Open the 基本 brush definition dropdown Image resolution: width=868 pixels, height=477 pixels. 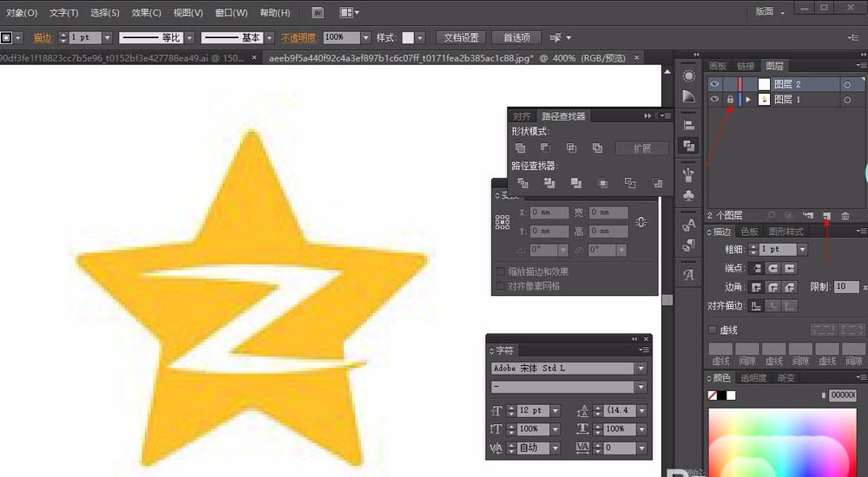point(270,37)
